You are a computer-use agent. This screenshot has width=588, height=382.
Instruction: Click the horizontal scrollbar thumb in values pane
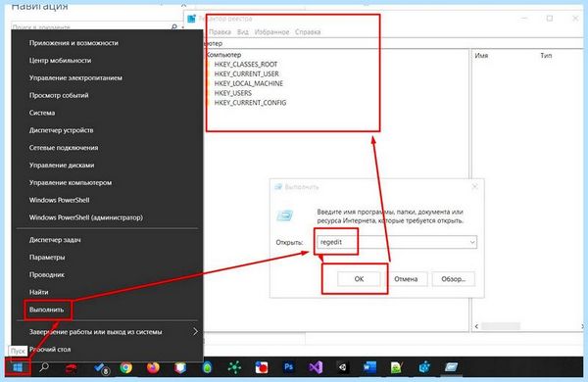click(501, 326)
